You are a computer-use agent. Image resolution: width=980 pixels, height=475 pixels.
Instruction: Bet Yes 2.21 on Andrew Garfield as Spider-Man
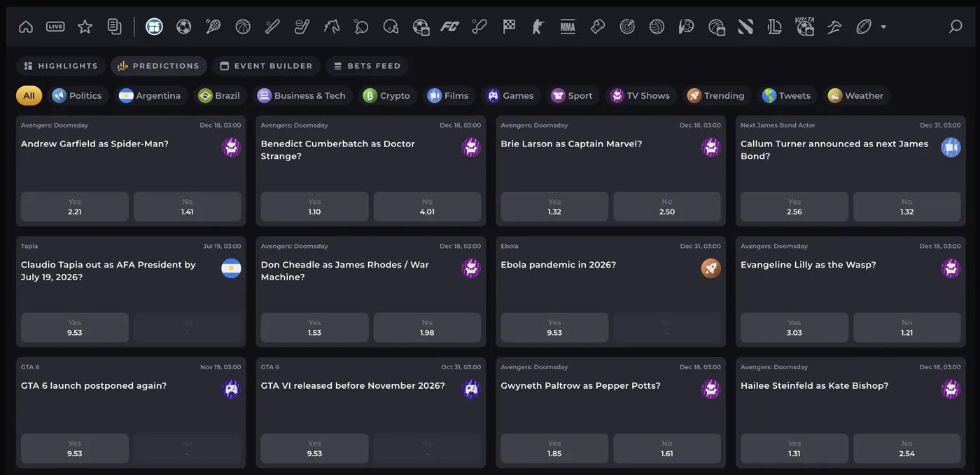[x=75, y=207]
